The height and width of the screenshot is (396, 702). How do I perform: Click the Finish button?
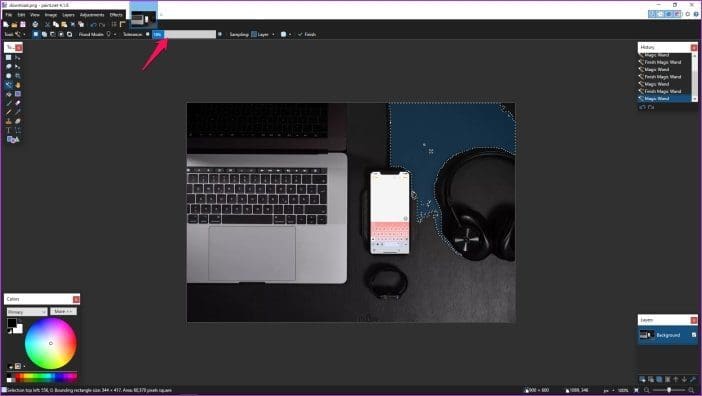point(307,34)
